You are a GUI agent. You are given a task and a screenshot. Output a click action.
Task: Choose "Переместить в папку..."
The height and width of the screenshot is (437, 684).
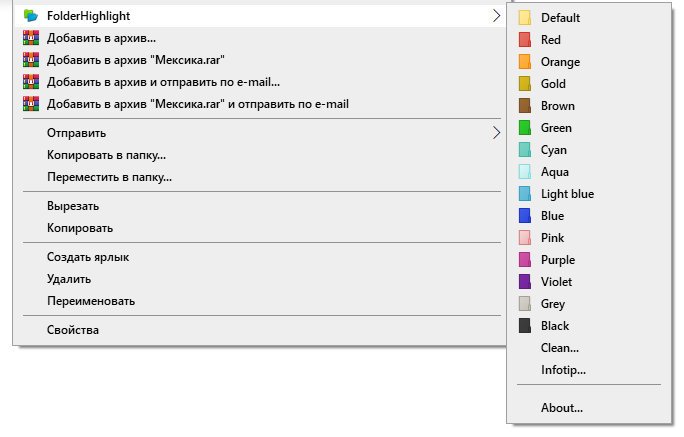point(260,177)
